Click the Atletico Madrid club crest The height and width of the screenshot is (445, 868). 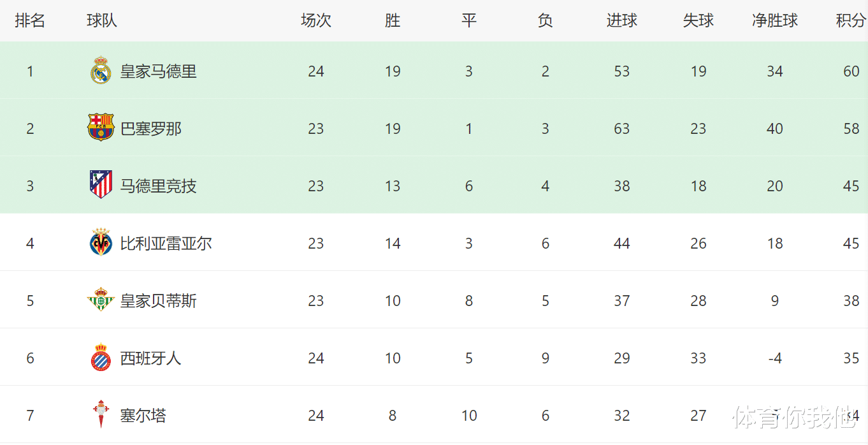point(101,186)
